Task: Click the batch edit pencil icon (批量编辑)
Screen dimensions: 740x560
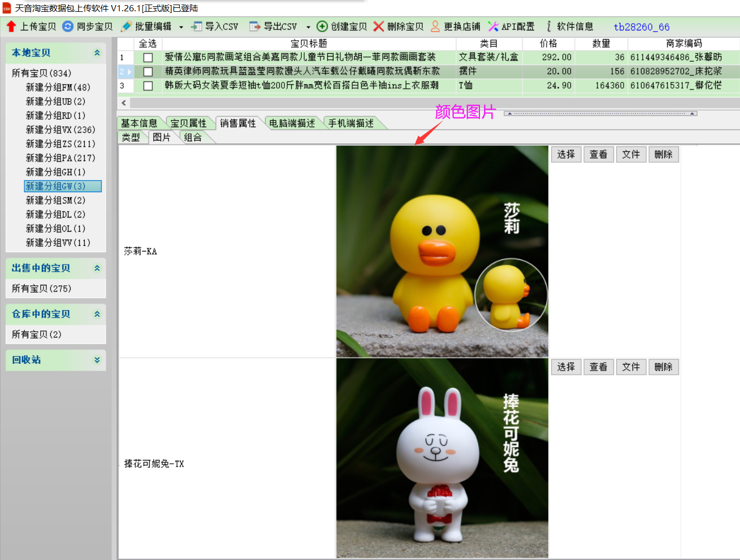Action: 126,27
